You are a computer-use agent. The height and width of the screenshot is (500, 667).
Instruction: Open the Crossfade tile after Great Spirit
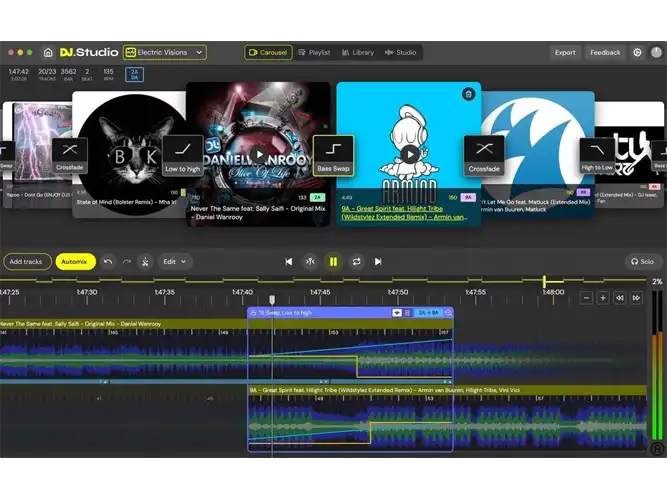point(484,155)
